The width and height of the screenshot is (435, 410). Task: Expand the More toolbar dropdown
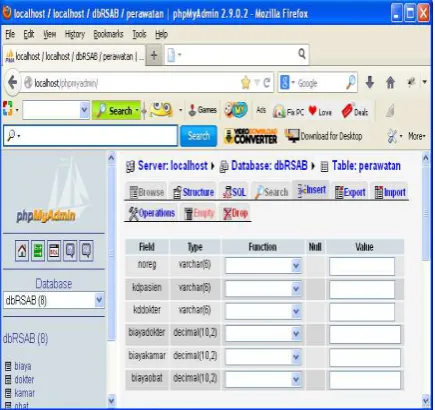417,136
